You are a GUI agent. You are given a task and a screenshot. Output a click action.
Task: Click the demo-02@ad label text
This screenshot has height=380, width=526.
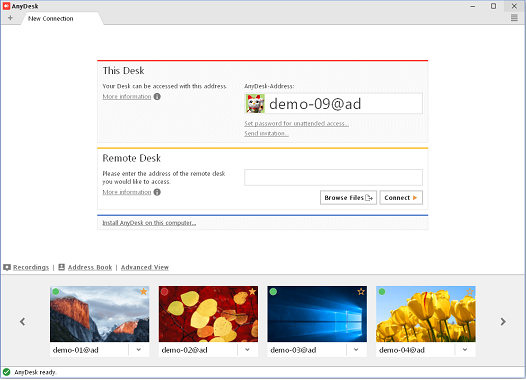coord(184,350)
